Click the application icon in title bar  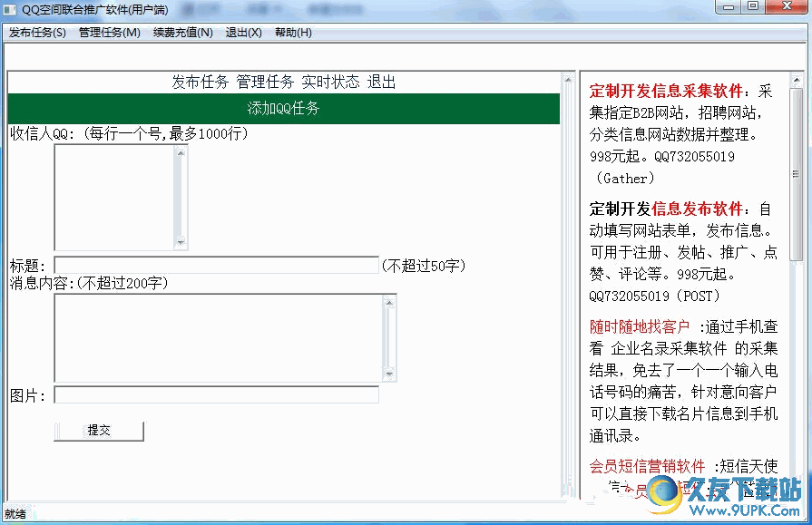10,9
